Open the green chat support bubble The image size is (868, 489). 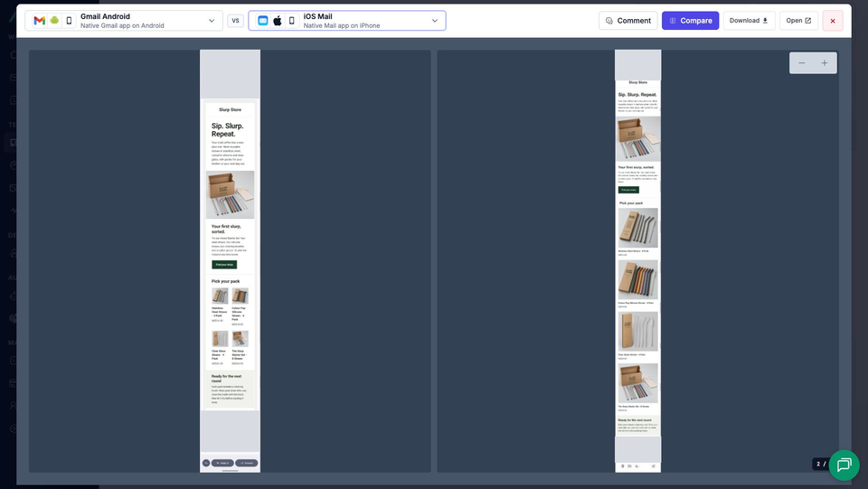844,465
